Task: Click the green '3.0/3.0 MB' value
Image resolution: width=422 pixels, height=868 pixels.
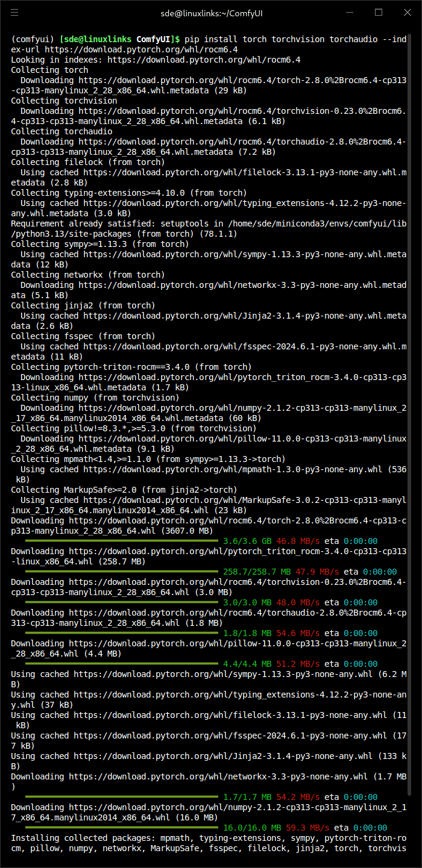Action: pos(247,602)
